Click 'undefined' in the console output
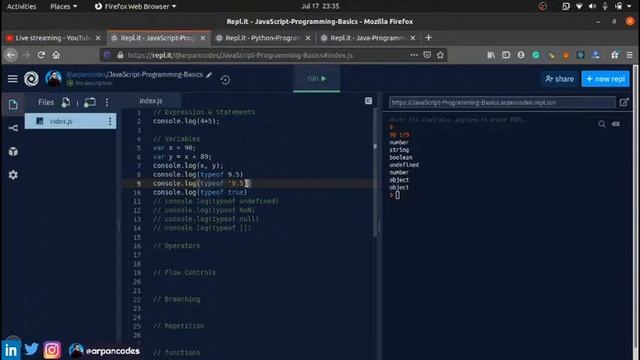The width and height of the screenshot is (640, 360). click(404, 165)
